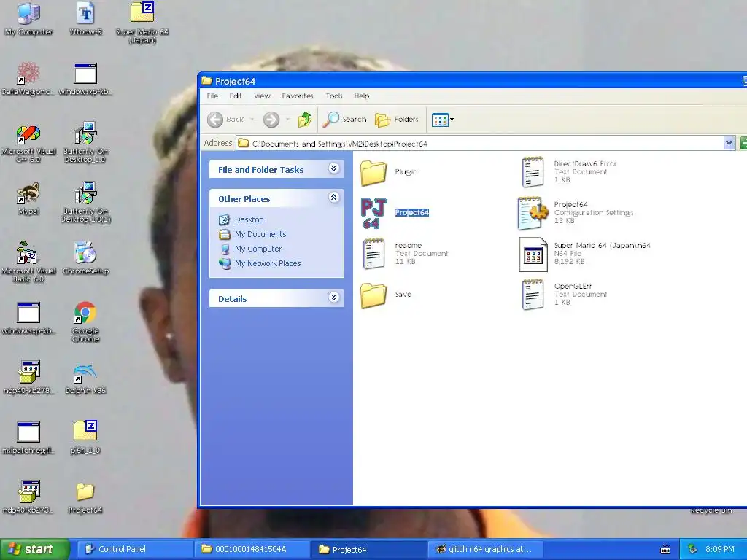Select the Google Chrome desktop shortcut

click(86, 322)
